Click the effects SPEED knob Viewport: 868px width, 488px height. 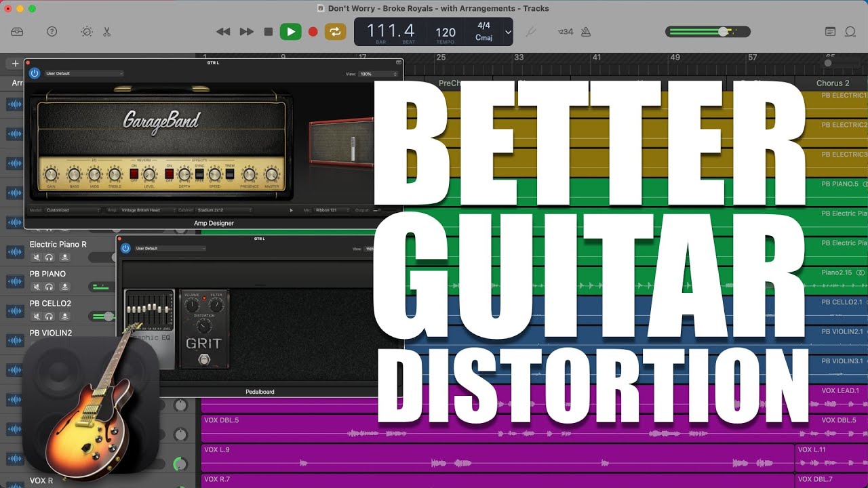(215, 174)
